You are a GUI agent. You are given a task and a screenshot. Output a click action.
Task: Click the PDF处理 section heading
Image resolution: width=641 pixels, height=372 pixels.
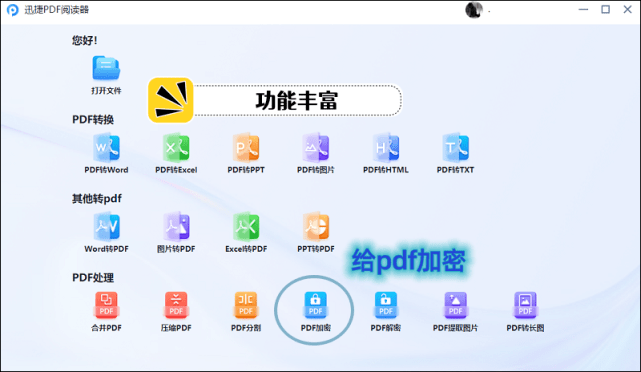point(93,278)
